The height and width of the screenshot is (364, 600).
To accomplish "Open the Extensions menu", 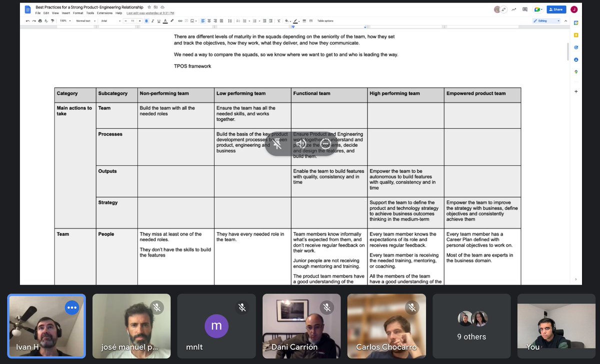I will pyautogui.click(x=105, y=13).
